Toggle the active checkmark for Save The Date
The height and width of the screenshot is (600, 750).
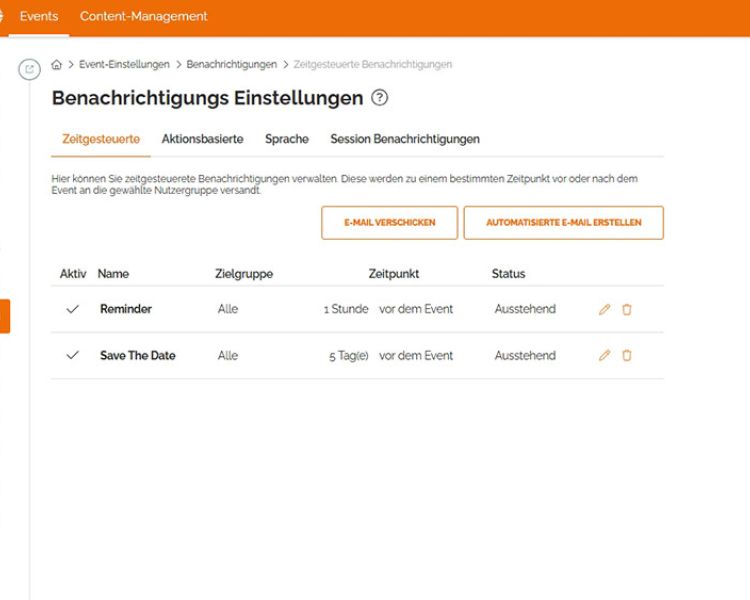[72, 356]
